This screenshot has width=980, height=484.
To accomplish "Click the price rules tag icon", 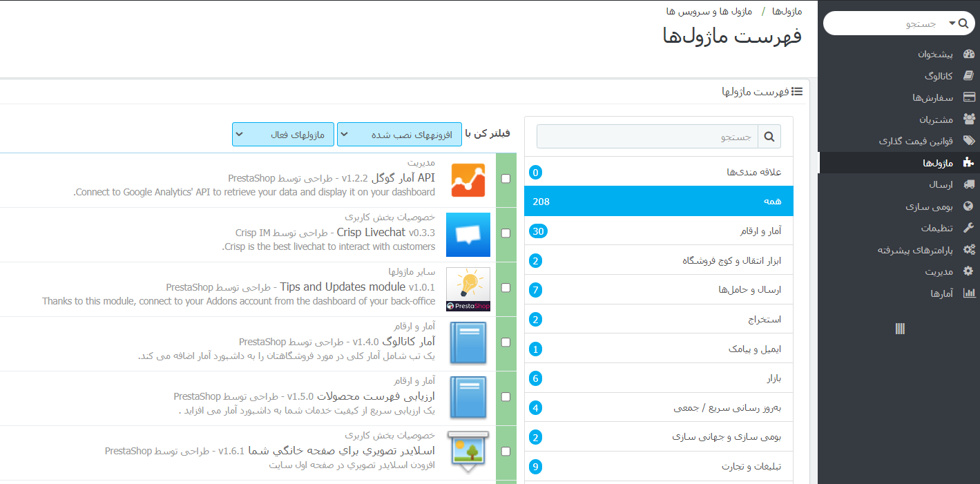I will [x=969, y=141].
